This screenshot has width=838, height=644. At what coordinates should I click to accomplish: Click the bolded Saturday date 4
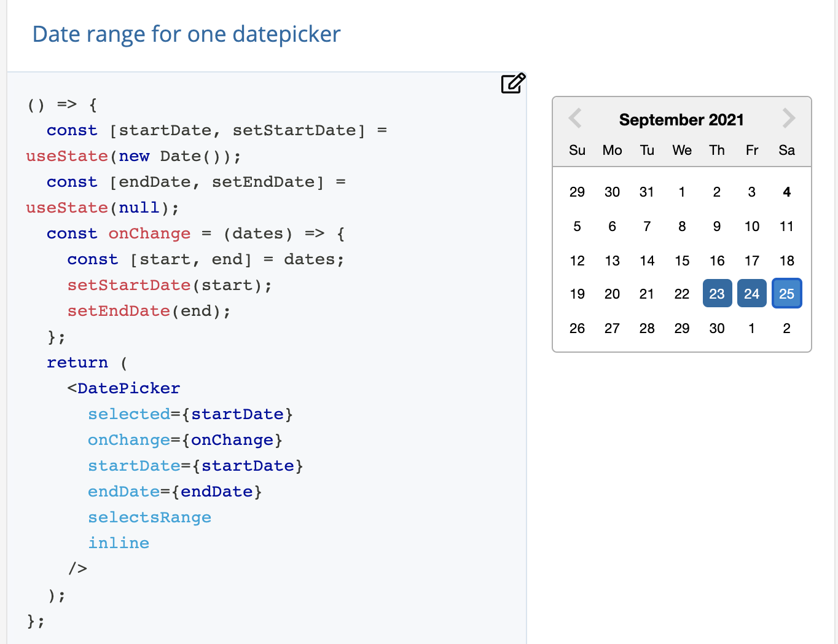point(786,192)
